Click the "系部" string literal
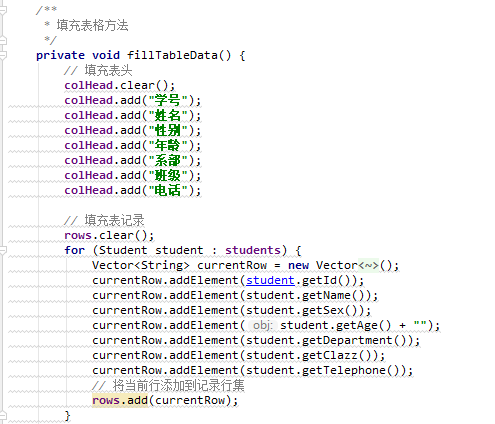 click(x=168, y=160)
